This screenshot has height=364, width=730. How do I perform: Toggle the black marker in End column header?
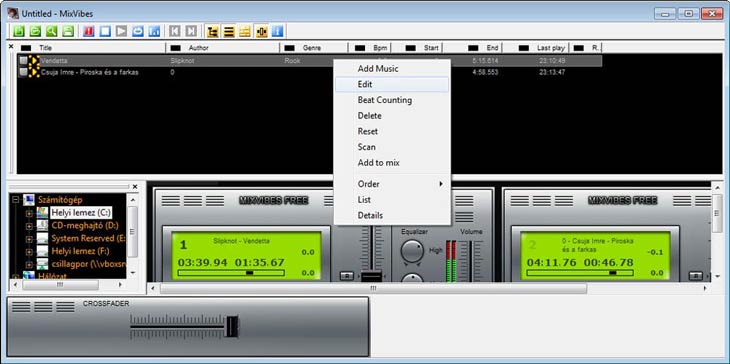tap(473, 48)
